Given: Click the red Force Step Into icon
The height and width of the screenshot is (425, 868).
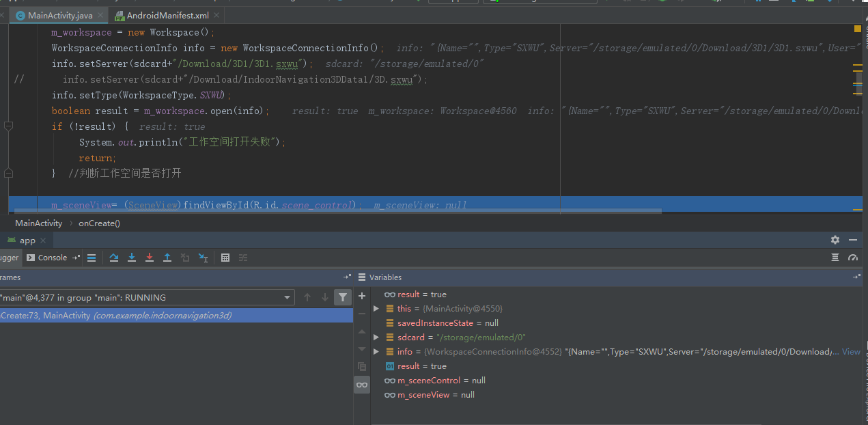Looking at the screenshot, I should (x=150, y=258).
